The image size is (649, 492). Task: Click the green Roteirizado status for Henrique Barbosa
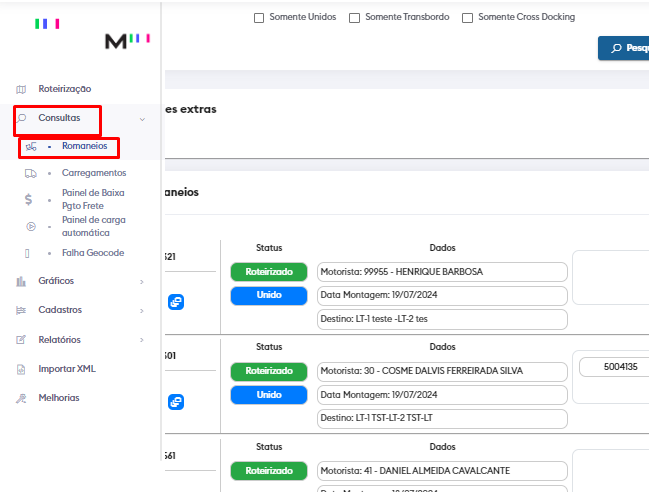(268, 271)
